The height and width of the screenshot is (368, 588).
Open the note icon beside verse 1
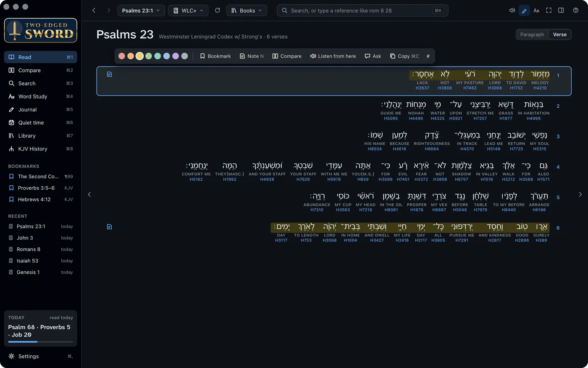[x=109, y=74]
